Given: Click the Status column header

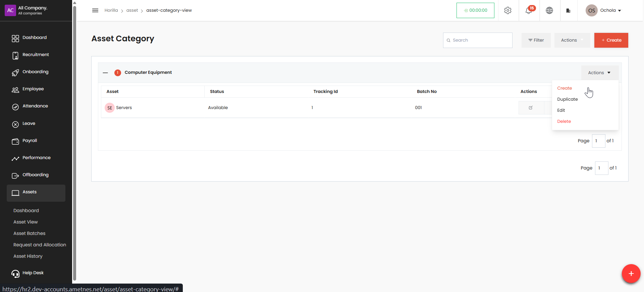Looking at the screenshot, I should (217, 92).
